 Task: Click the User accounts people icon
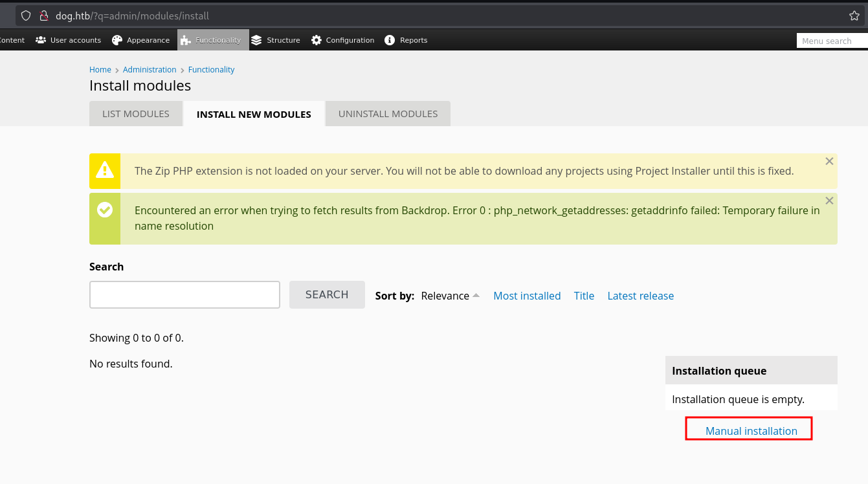point(41,40)
